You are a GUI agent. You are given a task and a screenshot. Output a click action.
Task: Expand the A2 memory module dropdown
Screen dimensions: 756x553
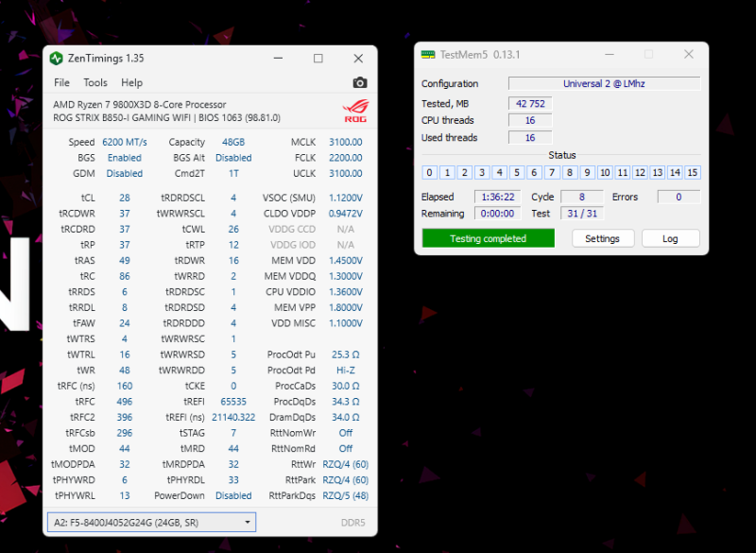pyautogui.click(x=151, y=523)
